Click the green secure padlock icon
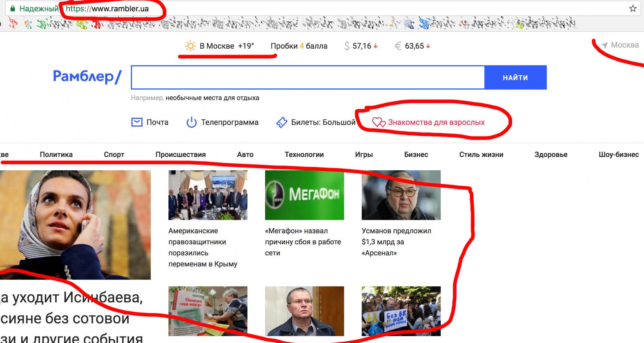Screen dimensions: 644x343 coord(13,9)
